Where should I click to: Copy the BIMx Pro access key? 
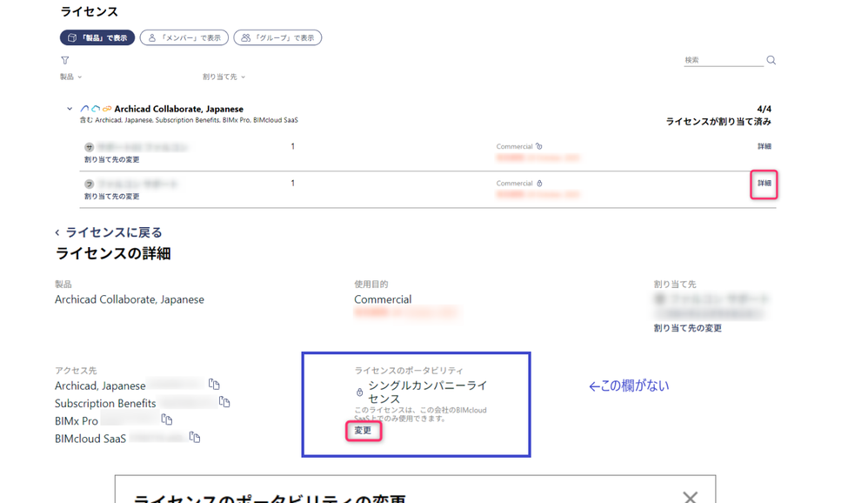tap(167, 419)
